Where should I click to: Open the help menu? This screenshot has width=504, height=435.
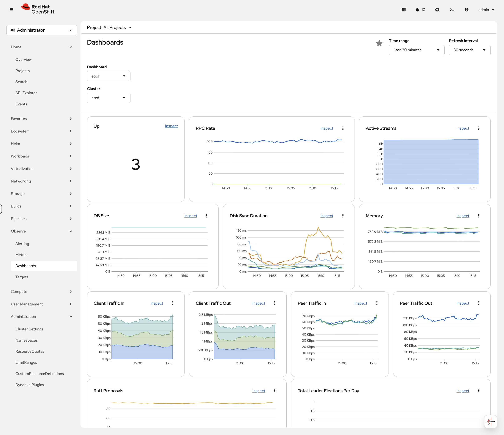466,10
